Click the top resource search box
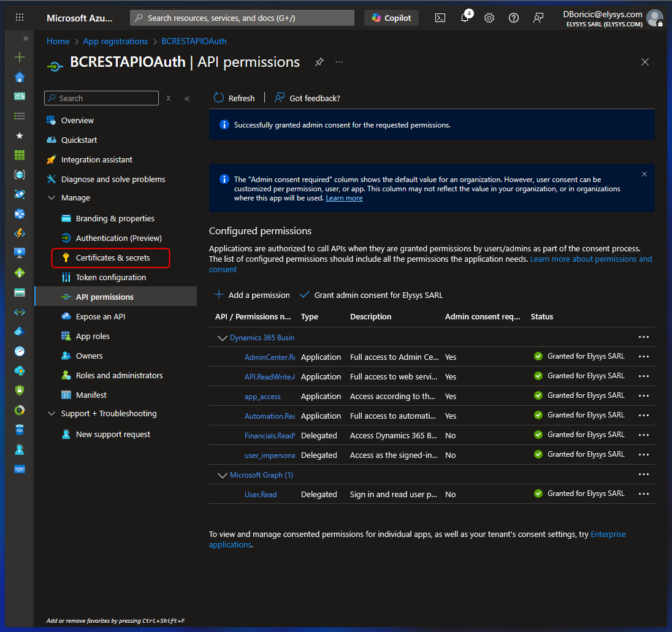Image resolution: width=672 pixels, height=632 pixels. point(242,18)
